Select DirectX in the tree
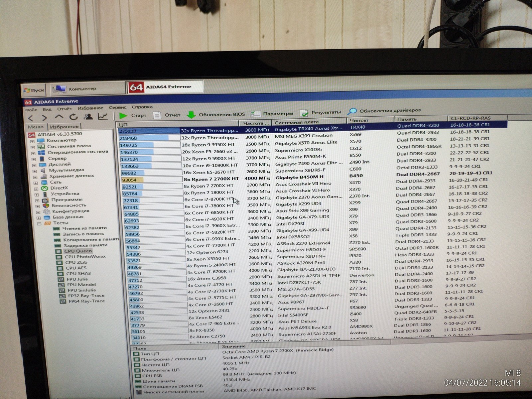532x399 pixels. coord(55,188)
